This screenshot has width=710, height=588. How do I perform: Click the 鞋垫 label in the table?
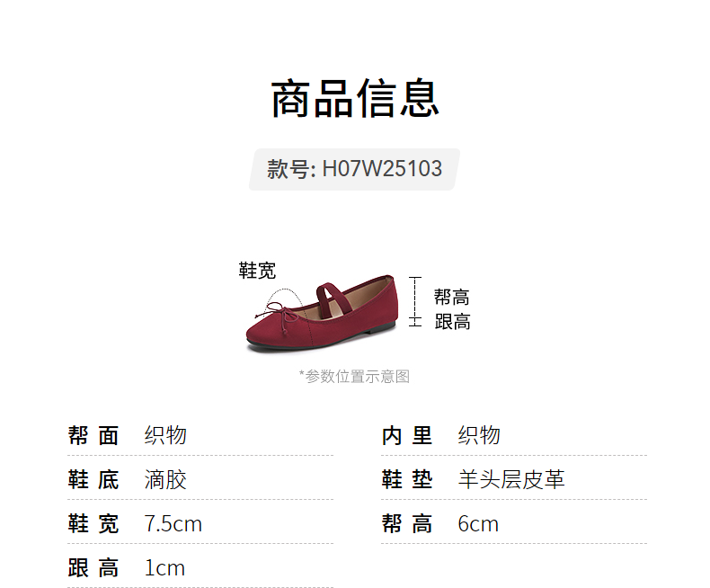pyautogui.click(x=407, y=479)
